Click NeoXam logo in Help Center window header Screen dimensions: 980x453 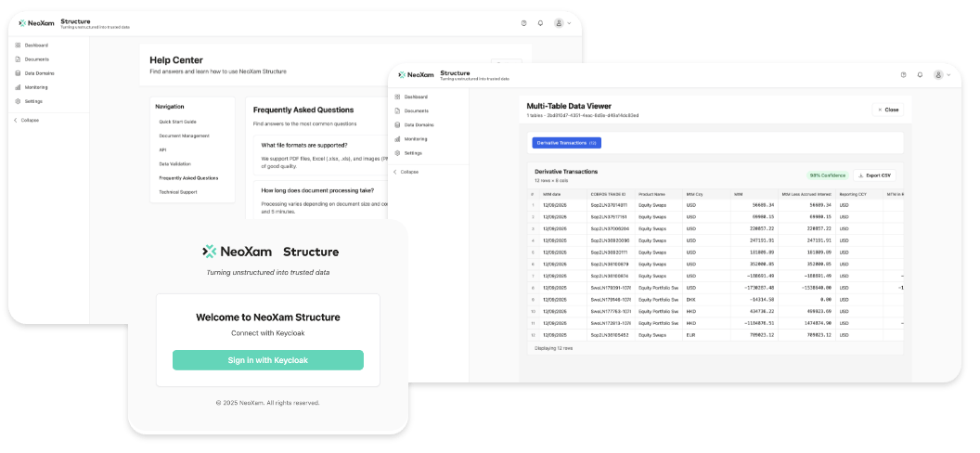36,23
